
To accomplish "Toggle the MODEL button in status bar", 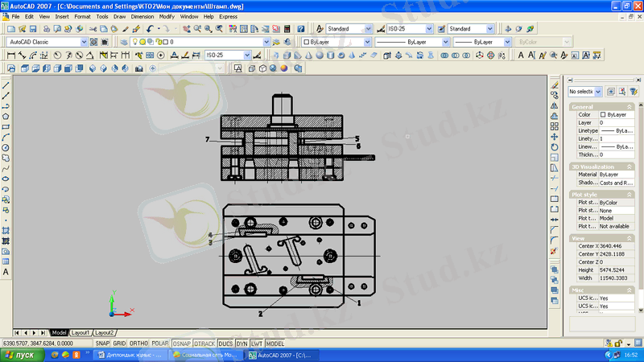I will tap(275, 343).
